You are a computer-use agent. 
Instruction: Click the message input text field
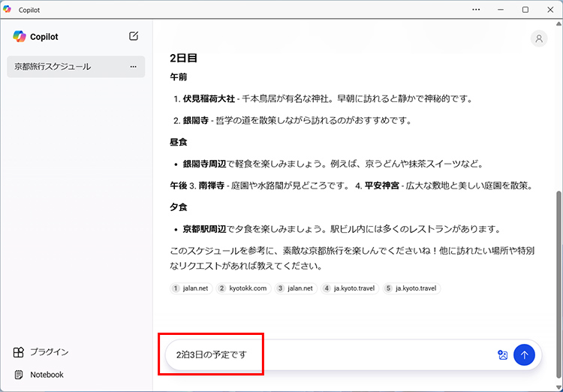330,355
